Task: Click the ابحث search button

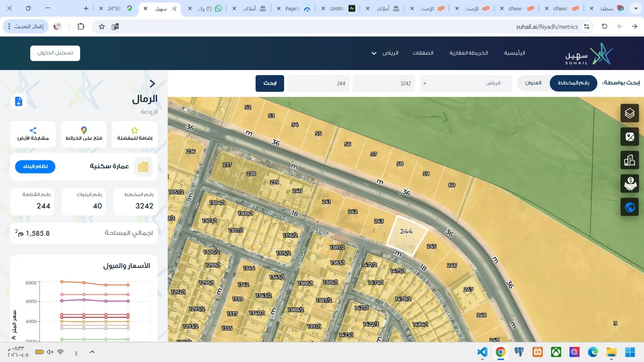Action: pos(270,83)
